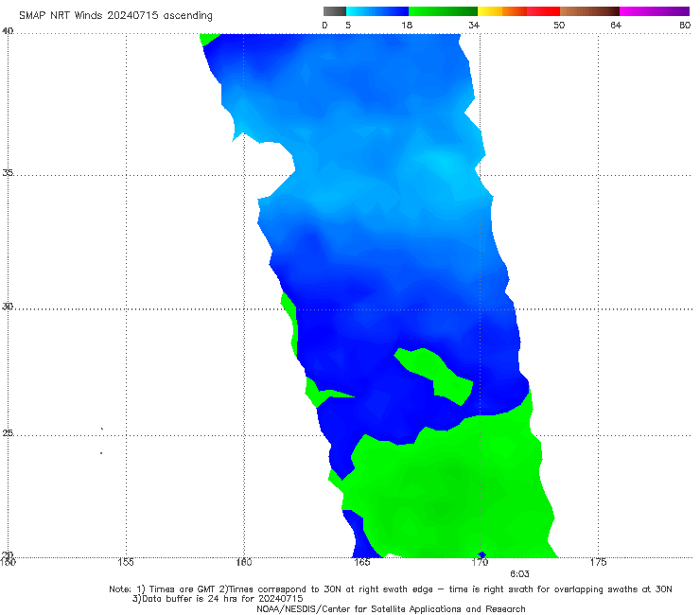Click the note '3)Data buffer is 24 hrs'
The width and height of the screenshot is (700, 615).
(218, 599)
